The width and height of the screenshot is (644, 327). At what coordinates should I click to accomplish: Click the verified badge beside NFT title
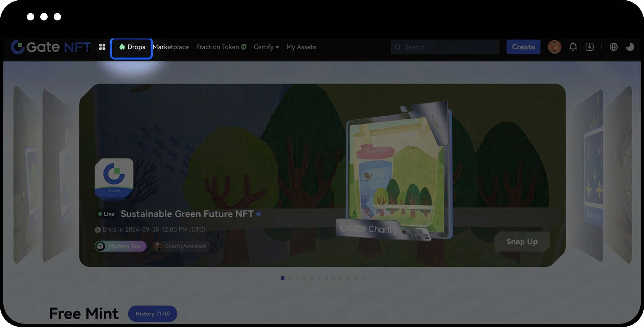258,214
